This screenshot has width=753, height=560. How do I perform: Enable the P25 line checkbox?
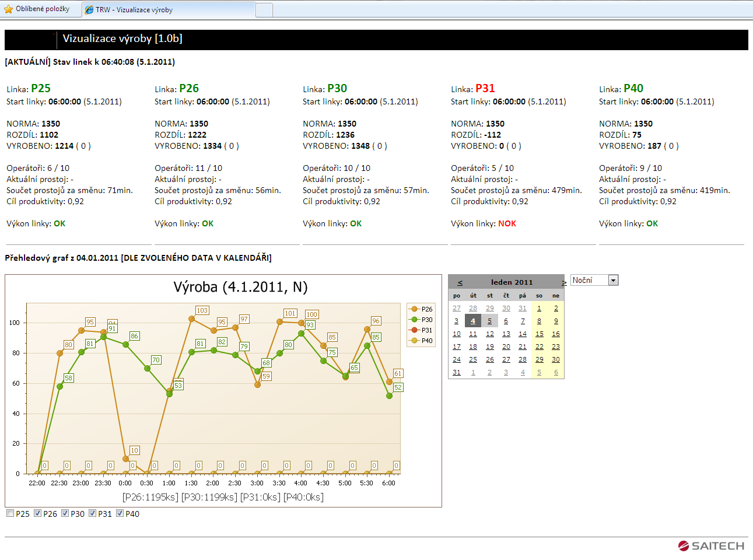[x=10, y=513]
